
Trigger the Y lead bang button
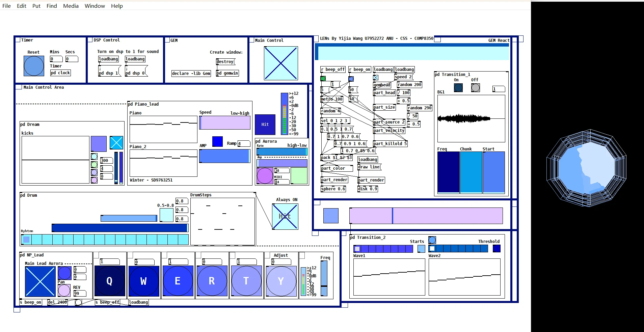pyautogui.click(x=281, y=281)
